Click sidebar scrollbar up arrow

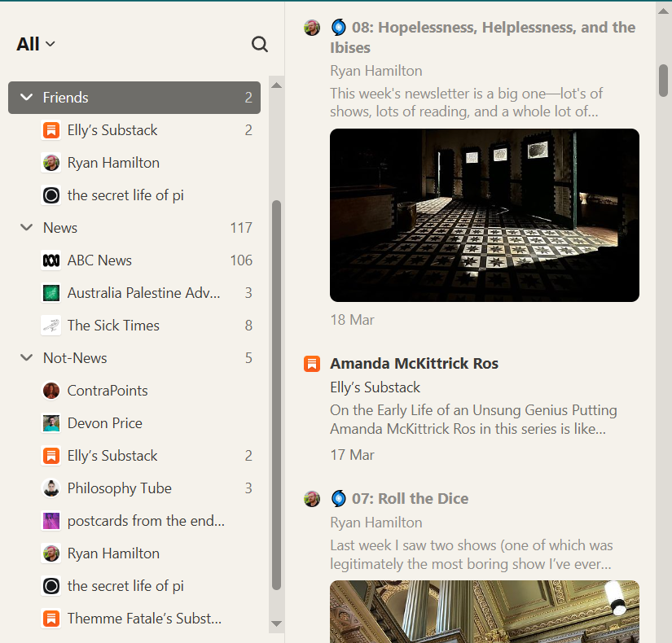(x=276, y=85)
